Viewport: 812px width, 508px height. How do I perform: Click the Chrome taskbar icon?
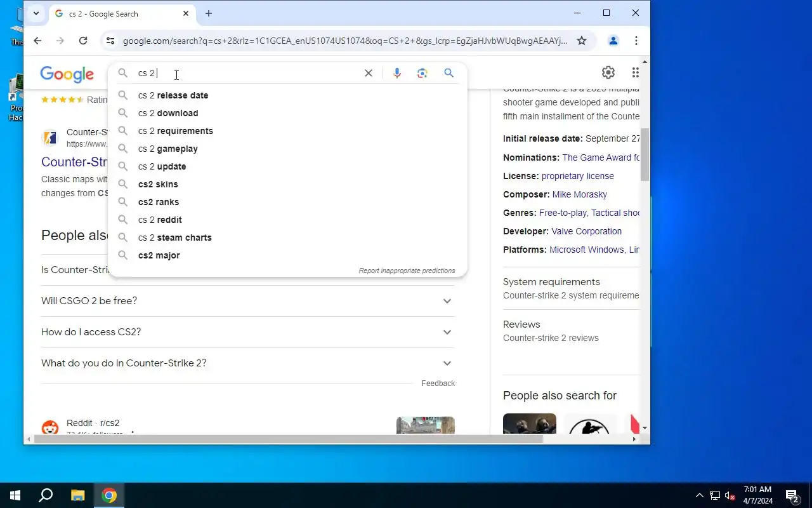tap(109, 495)
